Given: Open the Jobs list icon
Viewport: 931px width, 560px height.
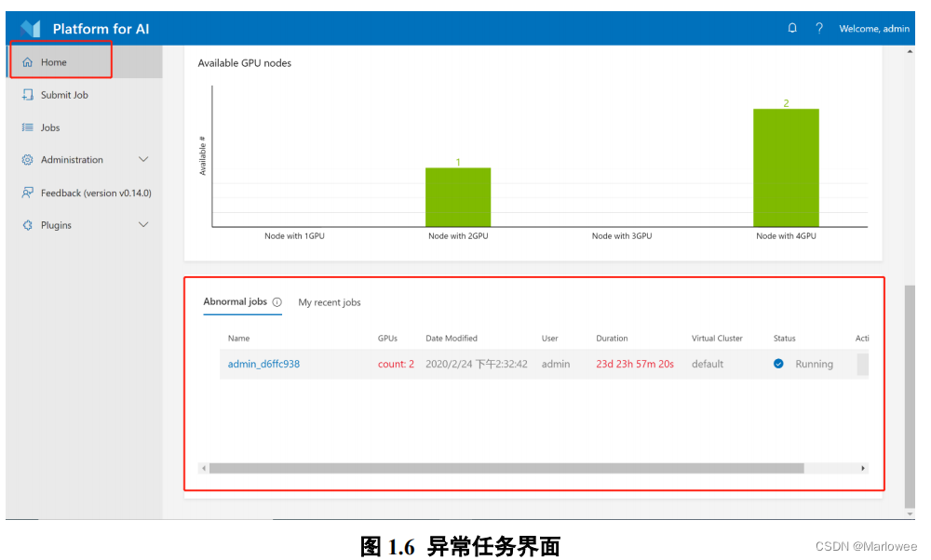Looking at the screenshot, I should pyautogui.click(x=26, y=127).
